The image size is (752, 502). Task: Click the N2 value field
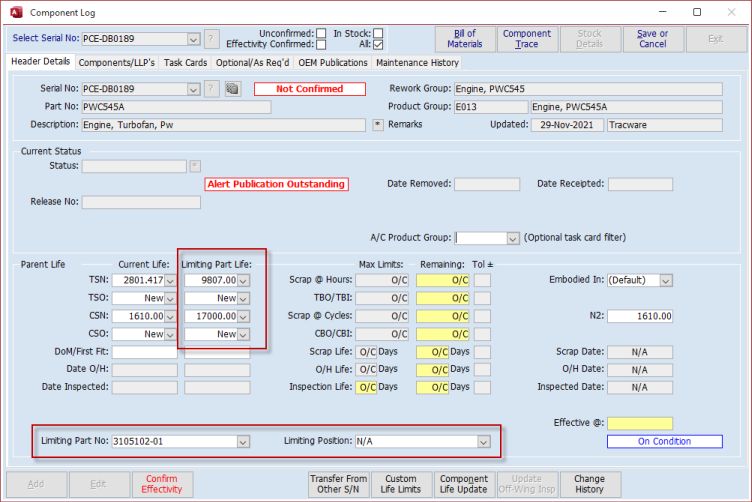640,316
